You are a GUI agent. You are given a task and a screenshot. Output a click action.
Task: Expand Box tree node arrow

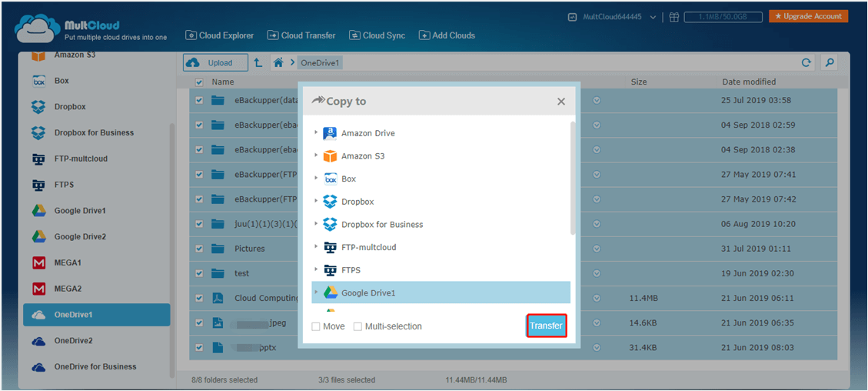(316, 179)
